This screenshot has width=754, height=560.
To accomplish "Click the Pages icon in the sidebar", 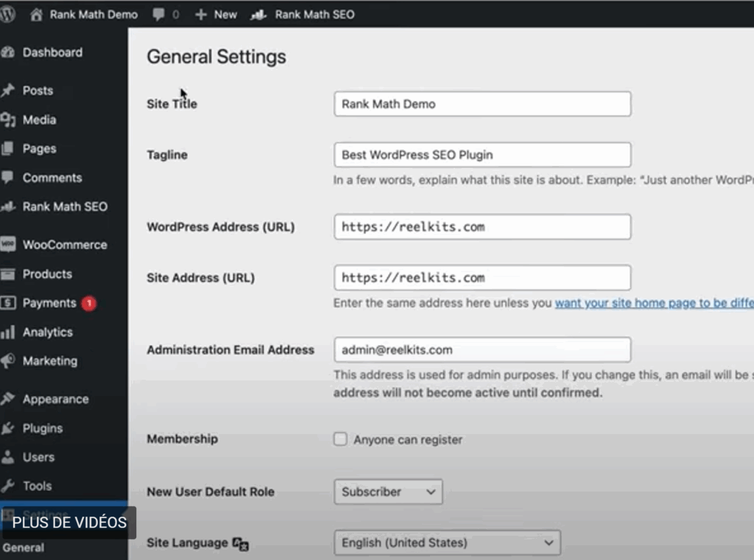I will coord(7,149).
